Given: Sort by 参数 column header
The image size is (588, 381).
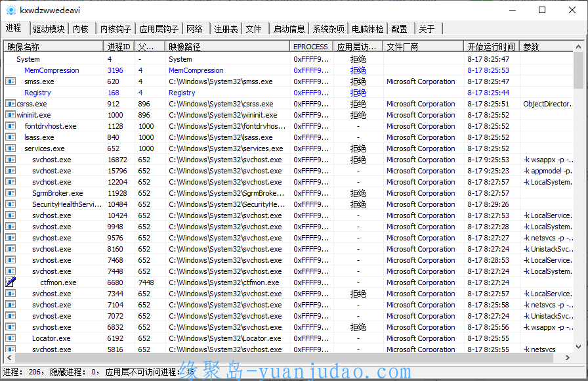Looking at the screenshot, I should (x=546, y=47).
